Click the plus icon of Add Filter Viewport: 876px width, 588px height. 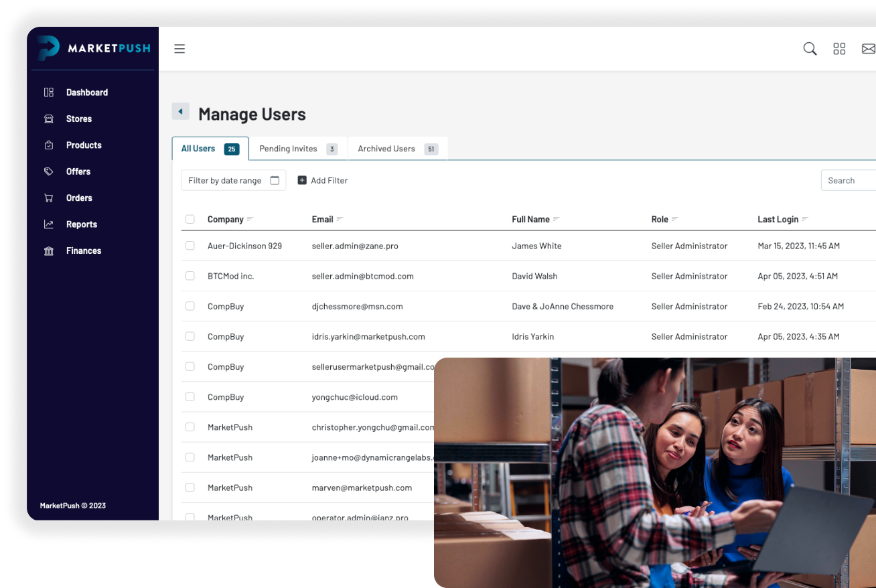[x=302, y=180]
